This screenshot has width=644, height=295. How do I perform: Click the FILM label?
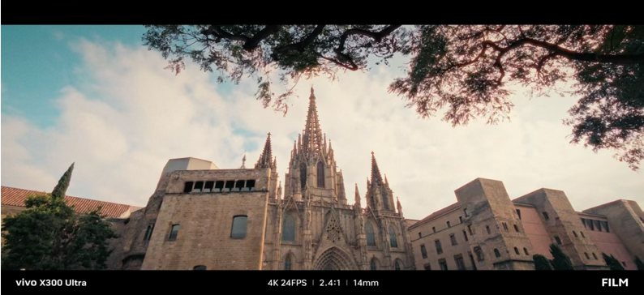coord(615,282)
